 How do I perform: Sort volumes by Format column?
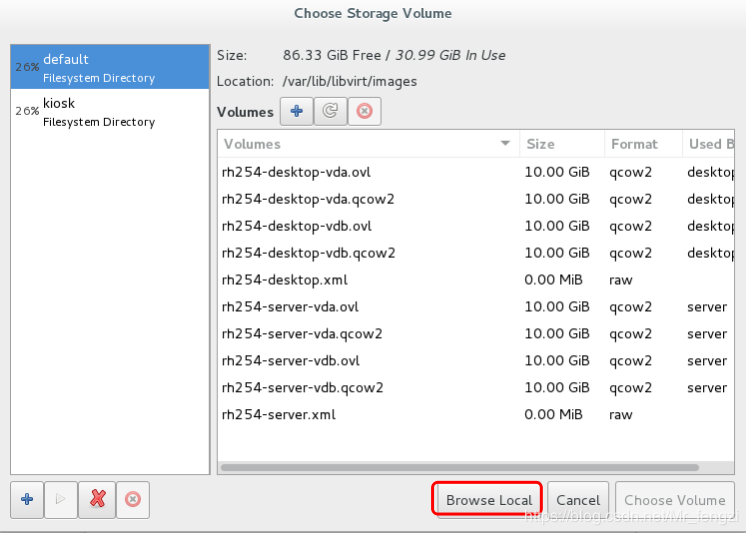pyautogui.click(x=642, y=144)
